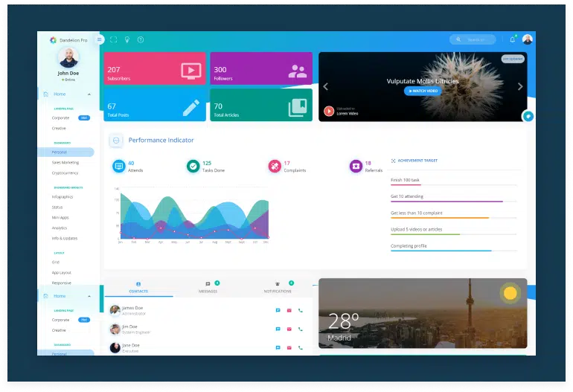573x392 pixels.
Task: Open the Grid layout page
Action: click(x=56, y=263)
